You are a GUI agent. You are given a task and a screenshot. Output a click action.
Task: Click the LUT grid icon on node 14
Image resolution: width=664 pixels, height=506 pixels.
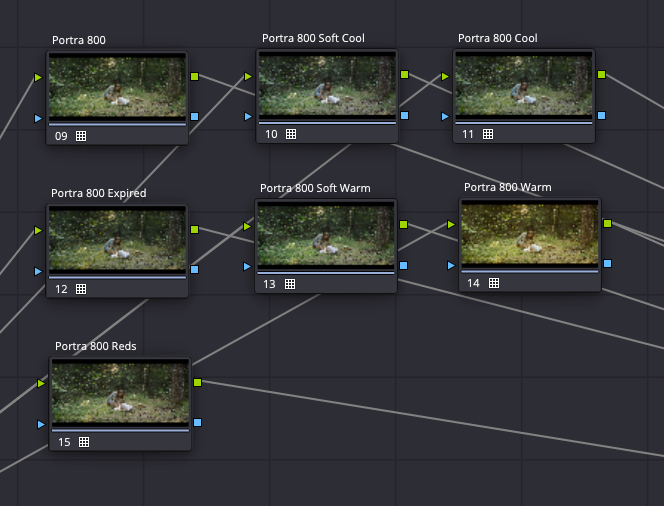click(493, 283)
